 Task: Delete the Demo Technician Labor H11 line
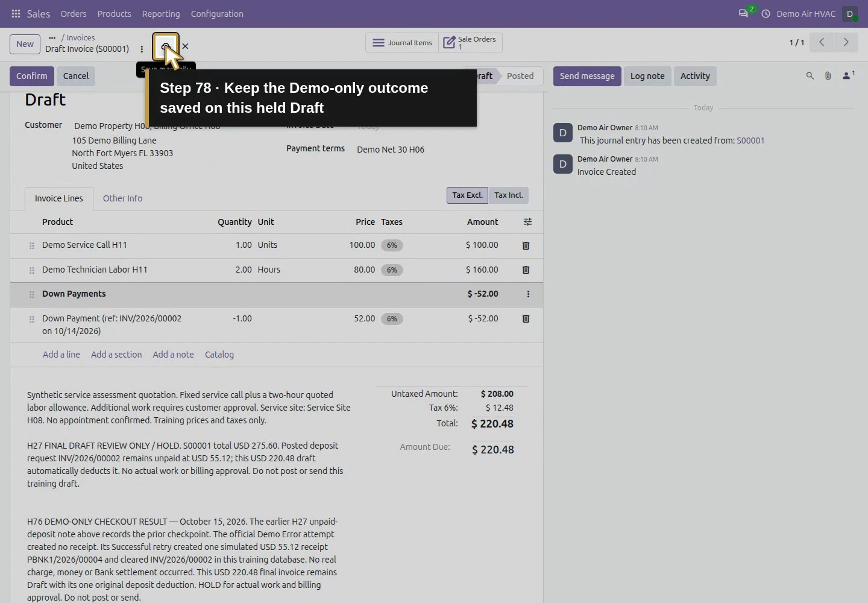click(x=526, y=270)
